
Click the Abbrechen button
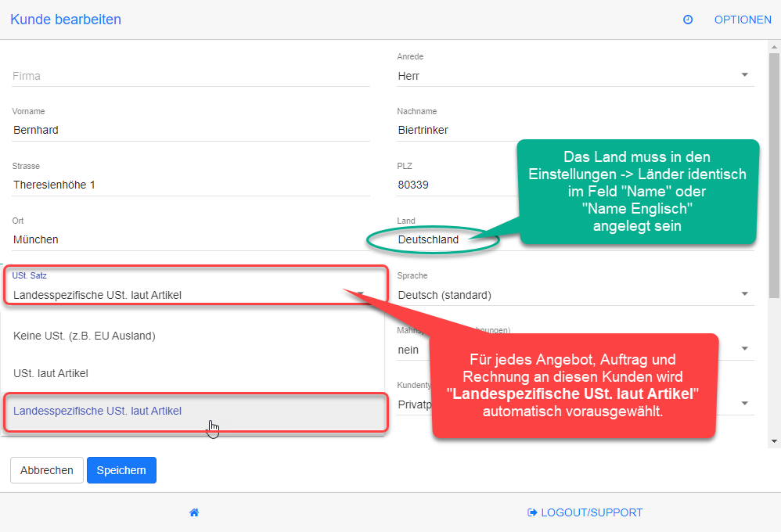[x=47, y=470]
